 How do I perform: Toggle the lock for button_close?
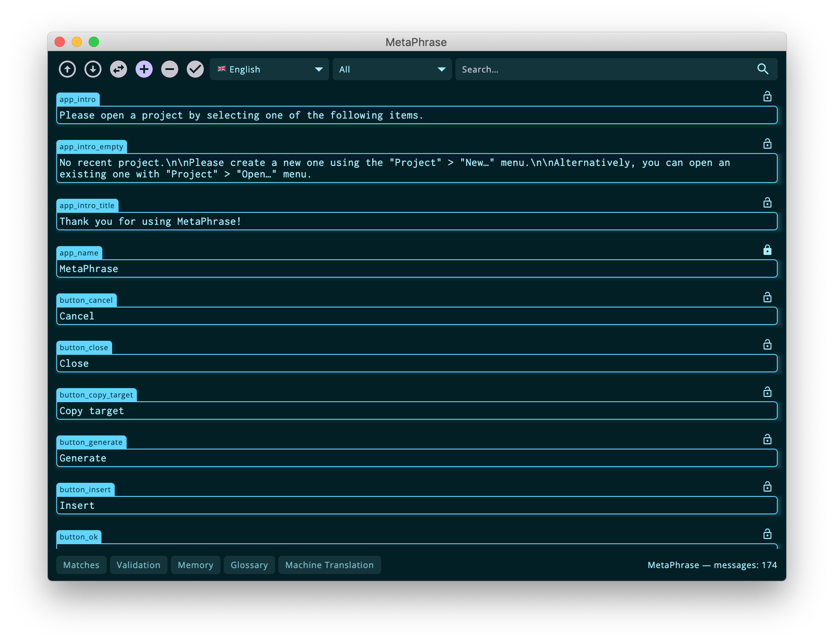coord(767,345)
